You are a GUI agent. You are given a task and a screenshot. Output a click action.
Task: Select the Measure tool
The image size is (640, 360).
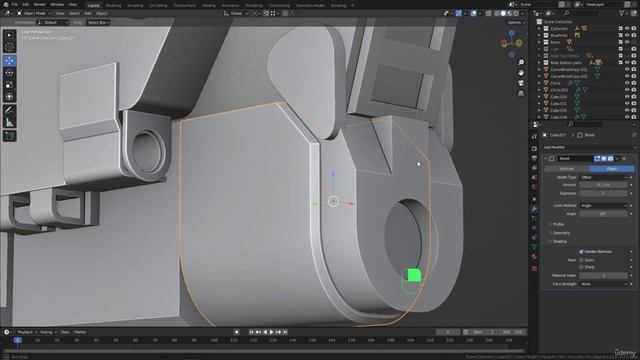point(9,122)
